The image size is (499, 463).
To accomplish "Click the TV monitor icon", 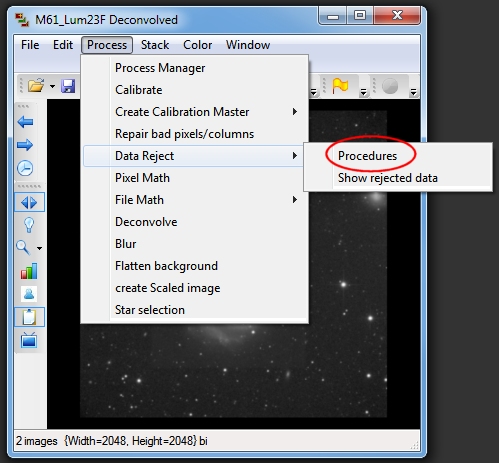I will click(29, 340).
